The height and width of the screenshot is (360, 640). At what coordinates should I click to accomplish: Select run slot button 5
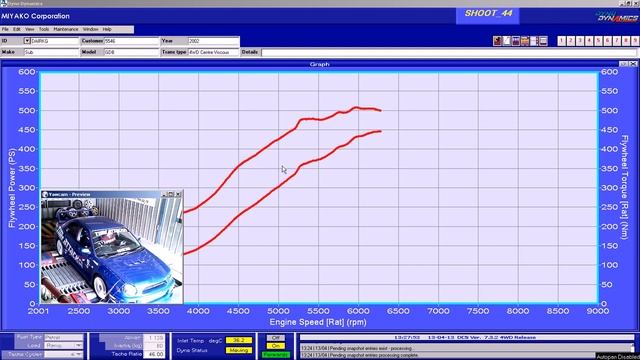[x=598, y=41]
